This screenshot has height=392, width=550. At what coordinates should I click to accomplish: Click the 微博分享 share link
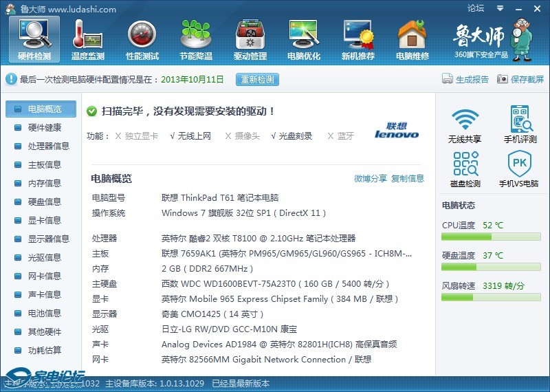tap(371, 178)
